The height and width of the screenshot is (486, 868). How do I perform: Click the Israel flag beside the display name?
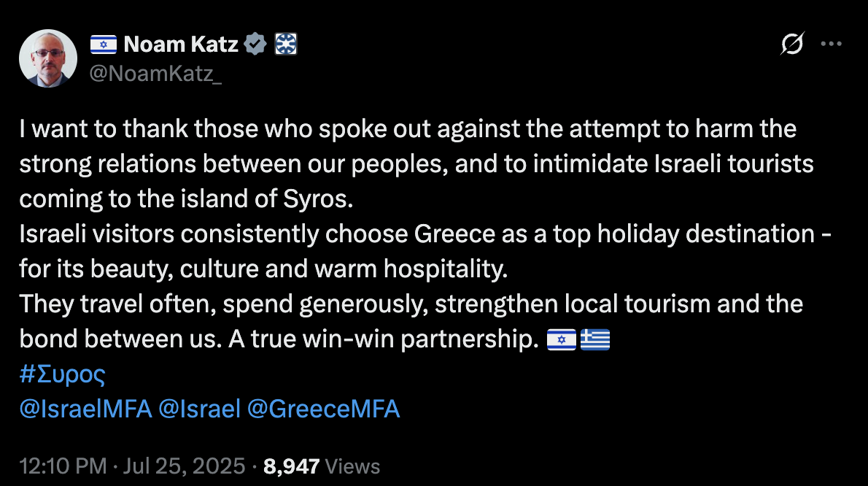[x=103, y=45]
